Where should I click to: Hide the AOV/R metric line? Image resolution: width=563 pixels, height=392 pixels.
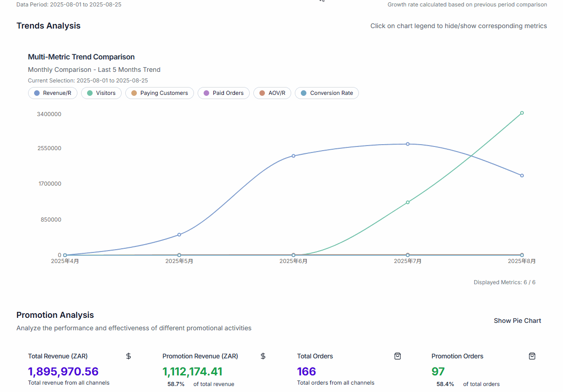point(272,93)
